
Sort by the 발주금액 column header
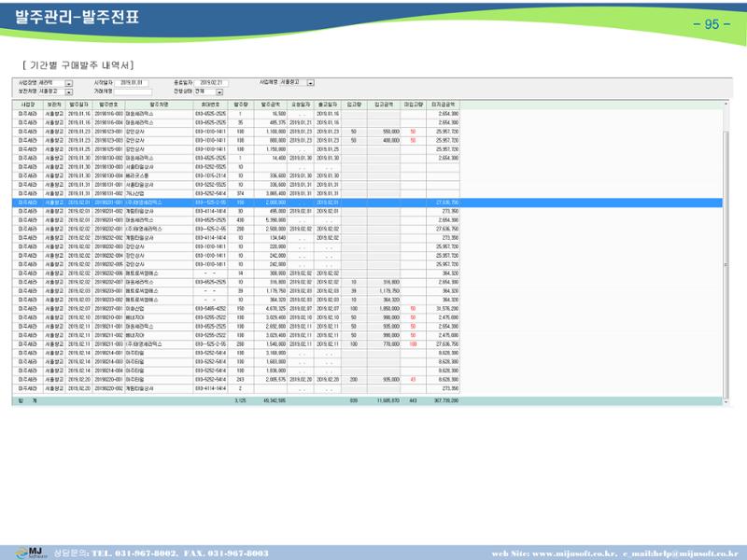coord(271,105)
